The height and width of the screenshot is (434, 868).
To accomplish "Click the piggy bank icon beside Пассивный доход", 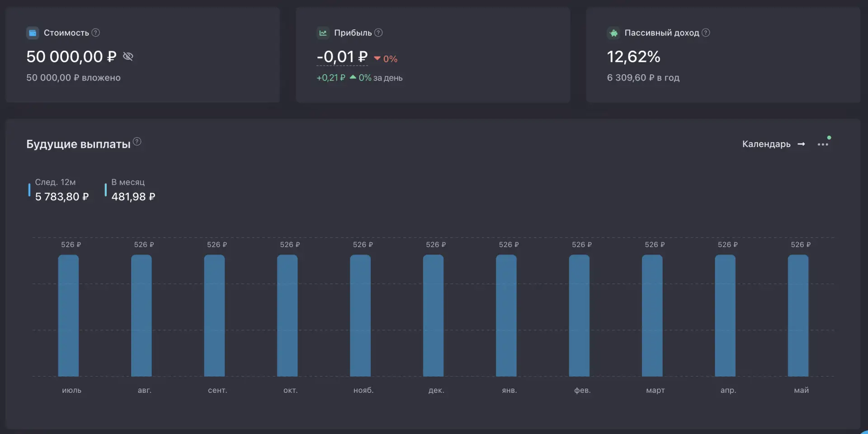I will (x=613, y=33).
